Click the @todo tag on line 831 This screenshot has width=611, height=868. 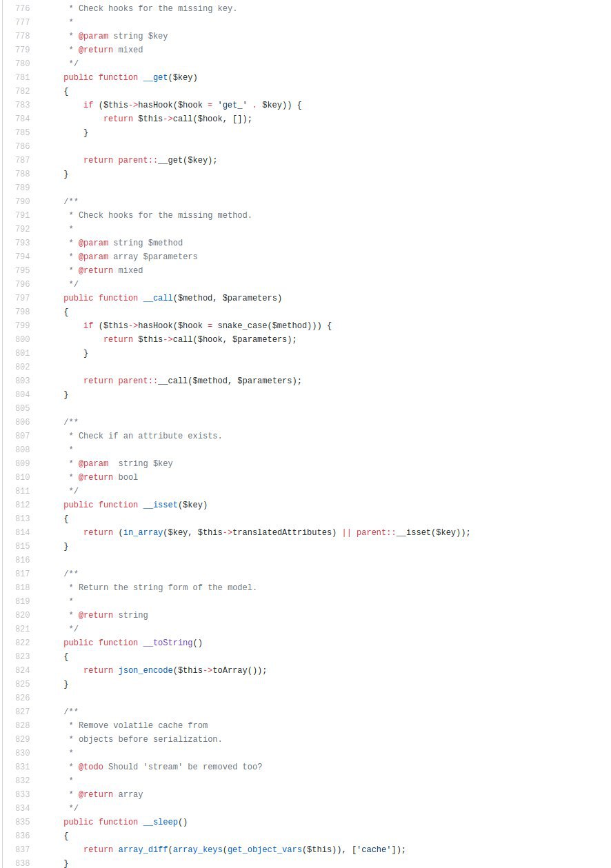pos(91,767)
